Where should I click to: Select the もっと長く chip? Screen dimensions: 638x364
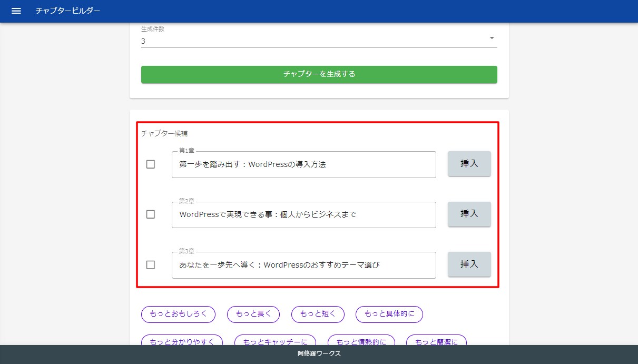[x=253, y=314]
